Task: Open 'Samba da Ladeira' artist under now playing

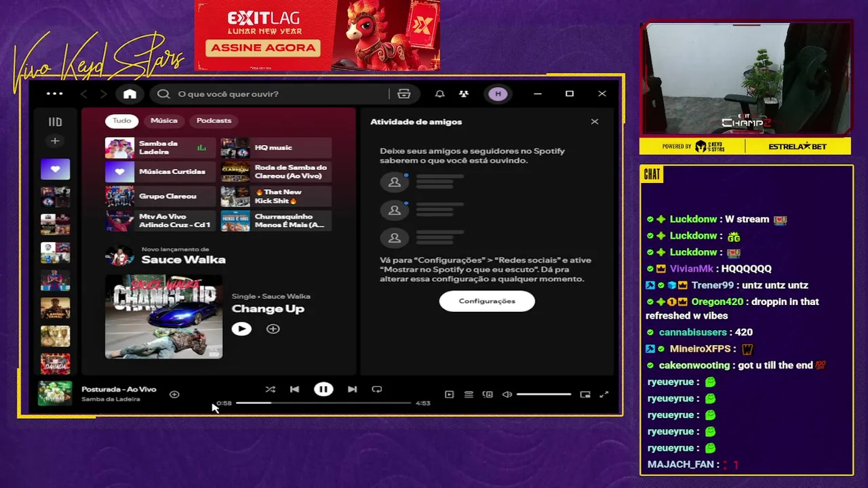Action: click(111, 399)
